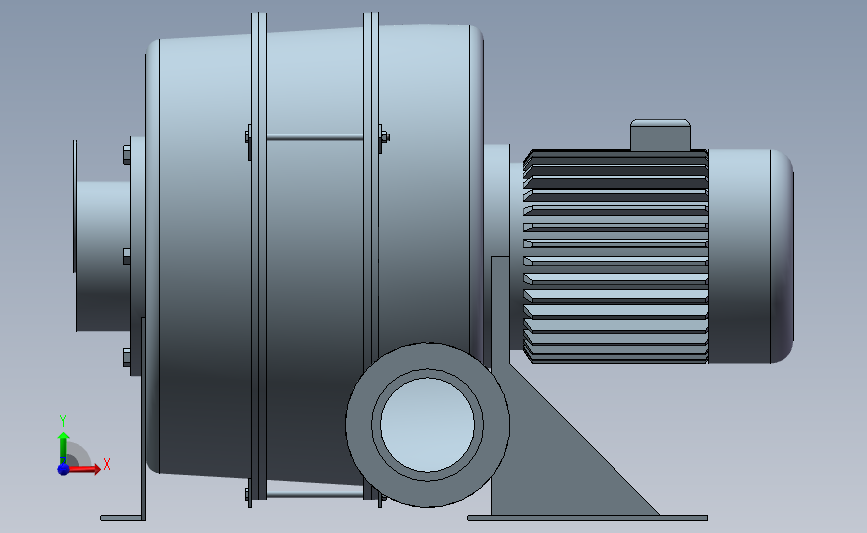The width and height of the screenshot is (867, 533).
Task: Select the bottom hex bolt on inlet flange
Action: pos(127,358)
